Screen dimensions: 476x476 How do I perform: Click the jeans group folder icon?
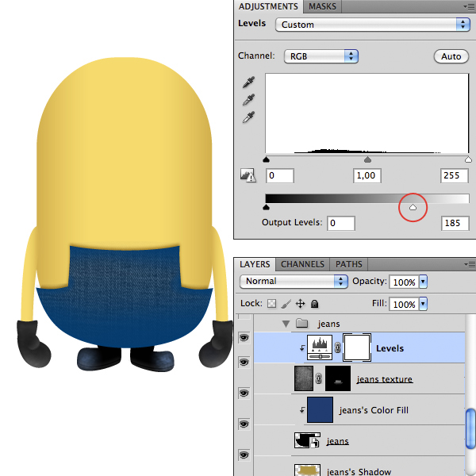click(301, 324)
